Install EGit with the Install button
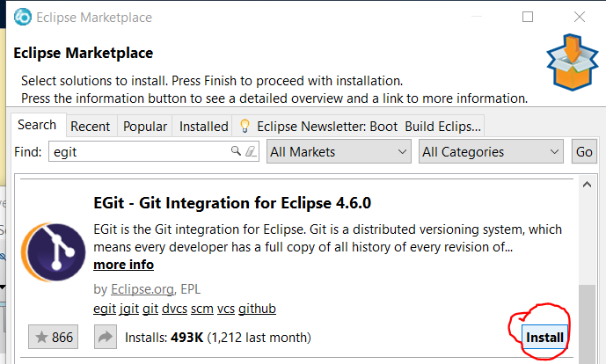Screen dimensions: 606x364 click(x=544, y=337)
